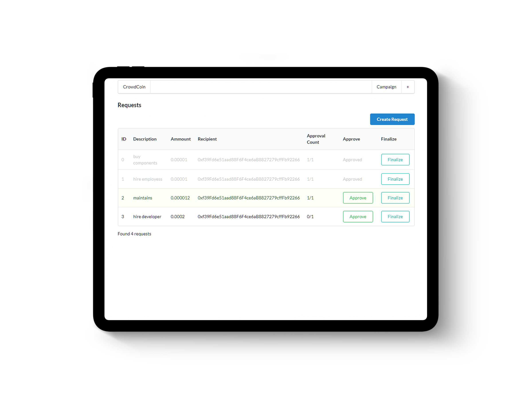Click the 'Requests' page heading
Screen dimensions: 532x399
129,105
